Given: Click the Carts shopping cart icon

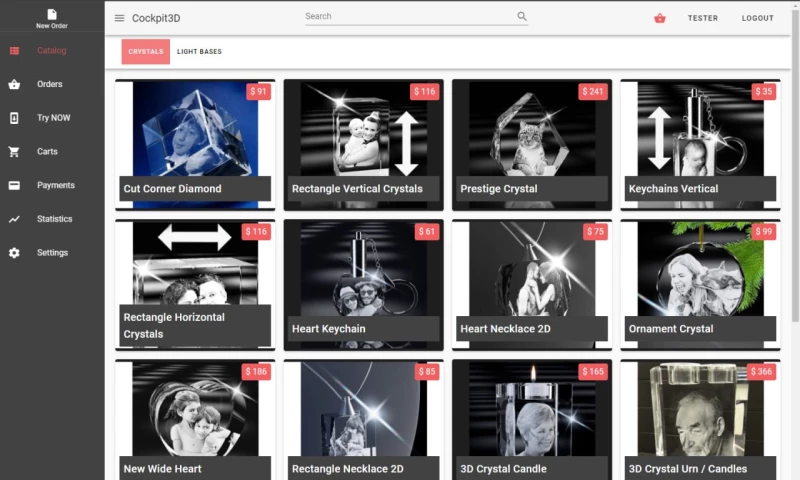Looking at the screenshot, I should (x=14, y=151).
